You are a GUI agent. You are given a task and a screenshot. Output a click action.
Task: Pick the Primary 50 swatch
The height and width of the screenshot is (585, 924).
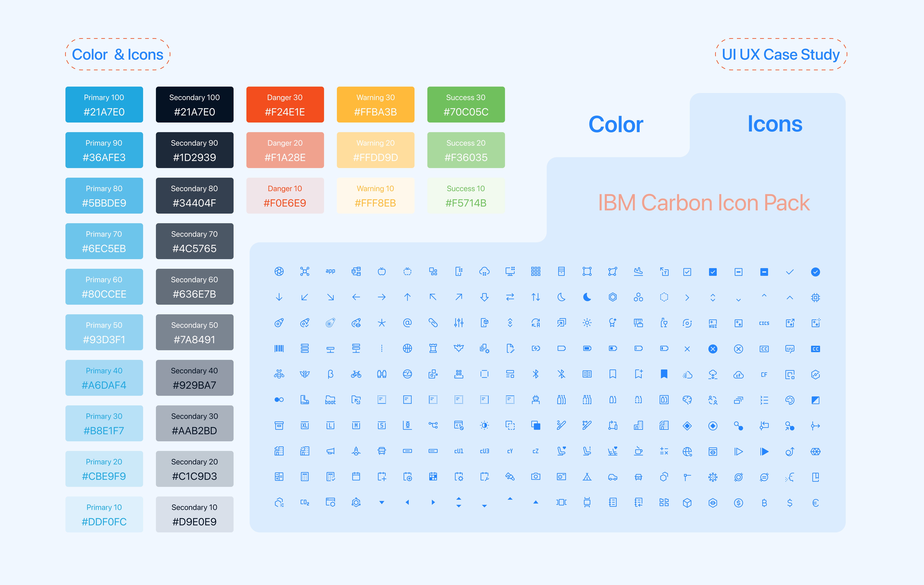[104, 332]
